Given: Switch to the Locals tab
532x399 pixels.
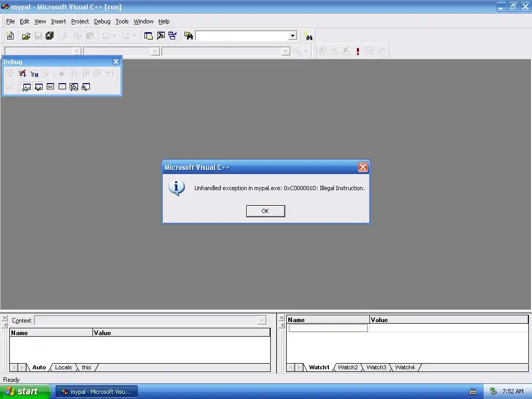Looking at the screenshot, I should (x=63, y=367).
